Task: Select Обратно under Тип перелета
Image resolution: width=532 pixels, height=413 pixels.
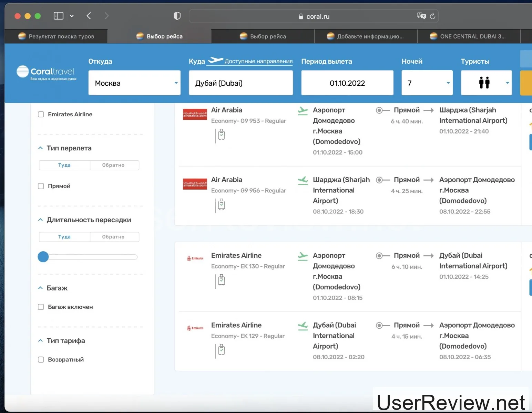Action: click(113, 165)
